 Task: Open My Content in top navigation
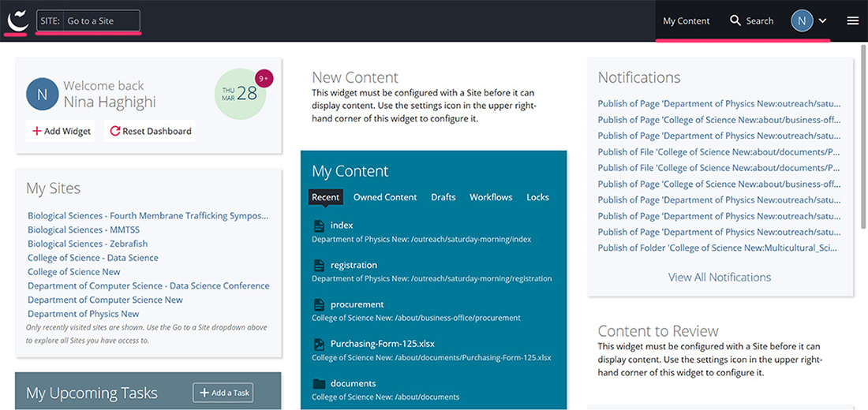tap(686, 20)
